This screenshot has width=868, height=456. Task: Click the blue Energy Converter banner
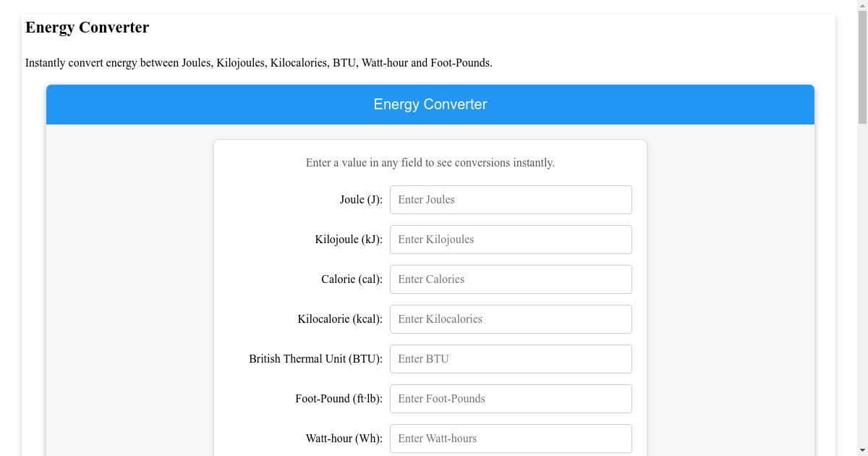[x=430, y=104]
